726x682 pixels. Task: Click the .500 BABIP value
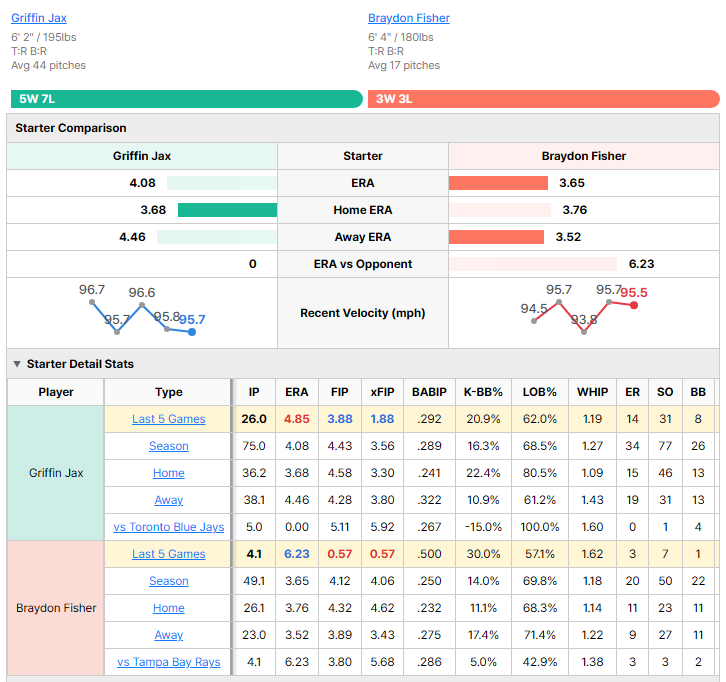point(429,554)
